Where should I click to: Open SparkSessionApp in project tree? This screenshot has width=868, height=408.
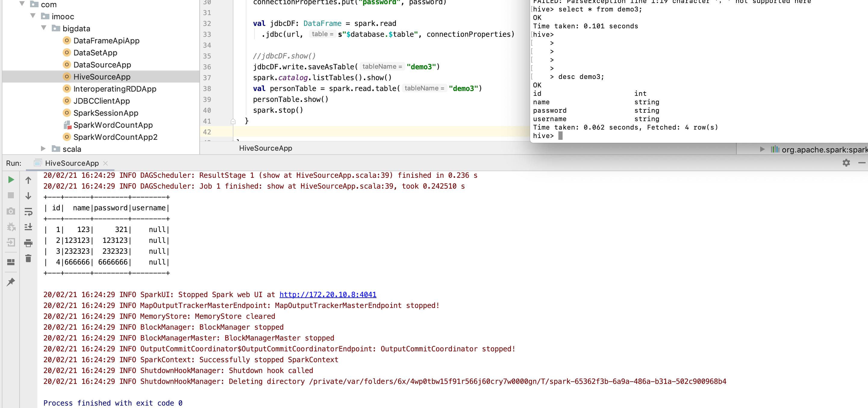[x=106, y=113]
